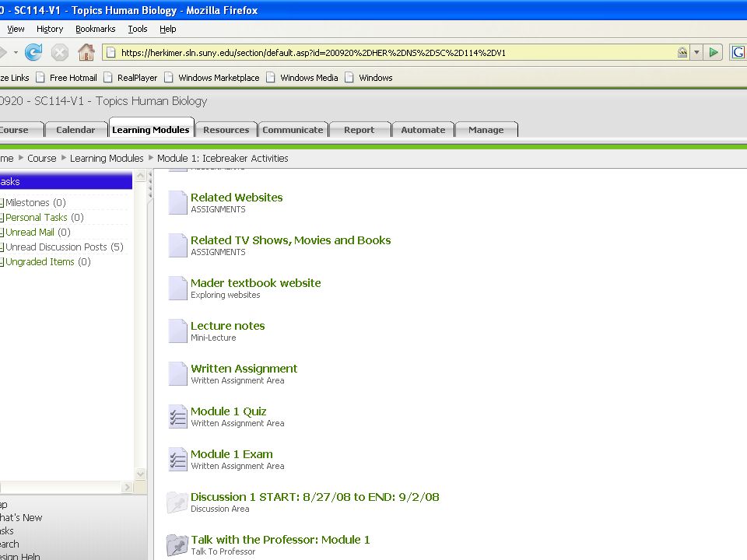This screenshot has height=560, width=747.
Task: Click Module 1: Icebreaker Activities breadcrumb
Action: (223, 158)
